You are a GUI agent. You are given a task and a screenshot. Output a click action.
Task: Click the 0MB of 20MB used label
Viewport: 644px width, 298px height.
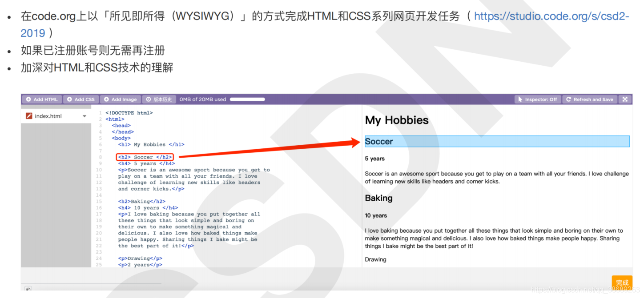pyautogui.click(x=203, y=99)
